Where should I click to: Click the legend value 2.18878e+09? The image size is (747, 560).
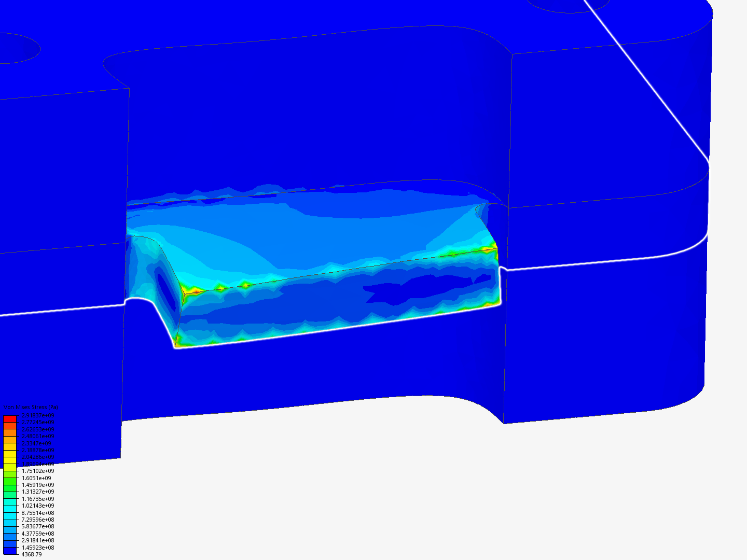38,451
